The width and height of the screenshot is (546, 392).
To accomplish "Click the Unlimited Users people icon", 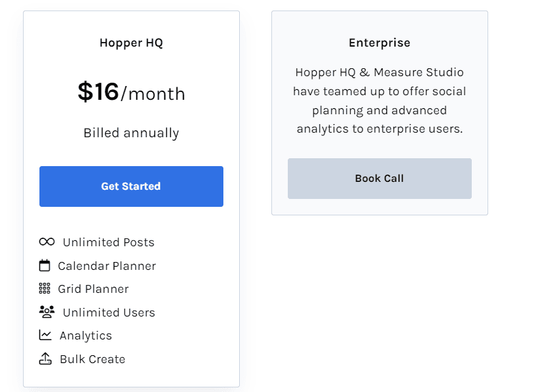I will point(46,312).
